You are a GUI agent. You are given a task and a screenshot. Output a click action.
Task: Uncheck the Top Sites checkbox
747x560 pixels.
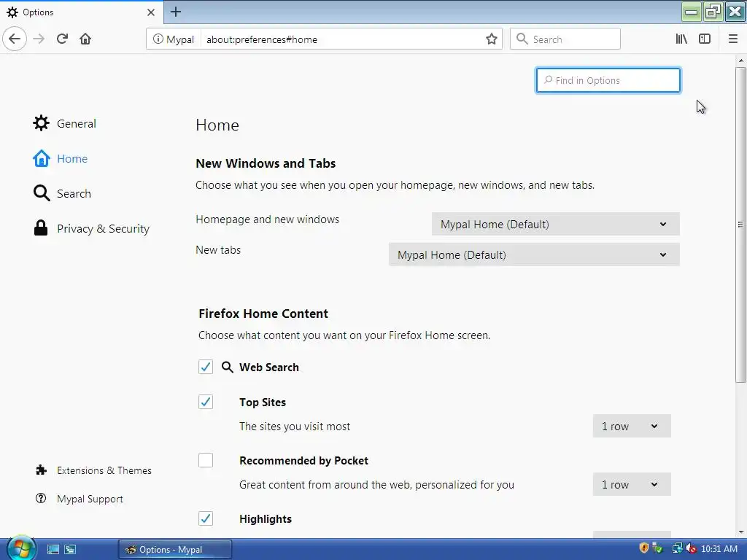tap(206, 402)
